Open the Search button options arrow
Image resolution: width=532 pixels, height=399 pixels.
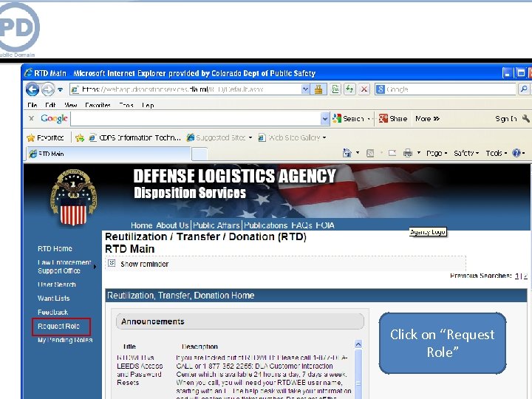pyautogui.click(x=369, y=119)
